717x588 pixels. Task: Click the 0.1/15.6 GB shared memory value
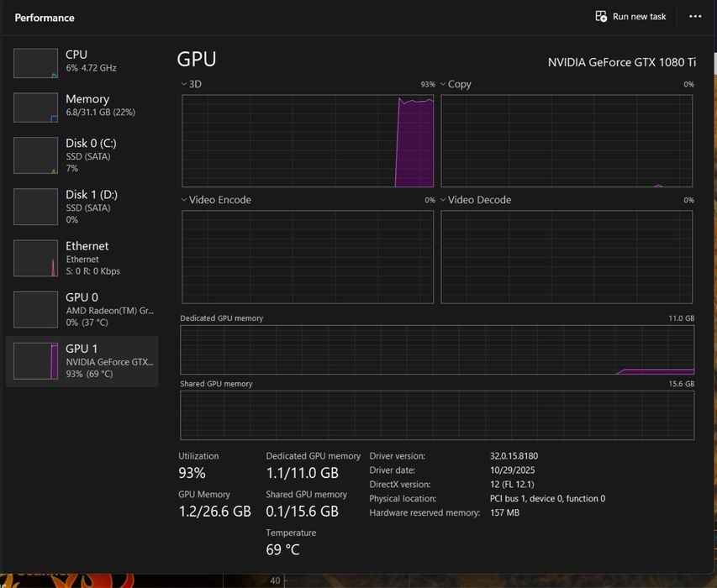click(303, 512)
